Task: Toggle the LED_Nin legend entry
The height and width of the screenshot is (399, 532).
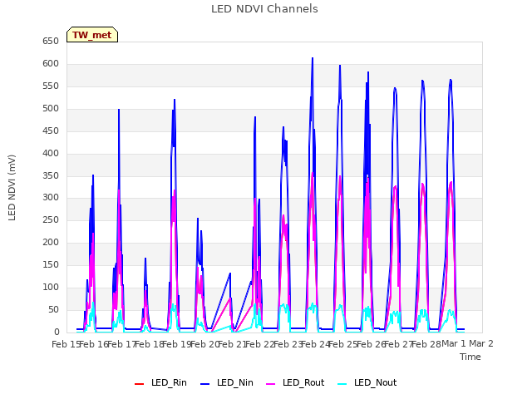Action: tap(227, 383)
